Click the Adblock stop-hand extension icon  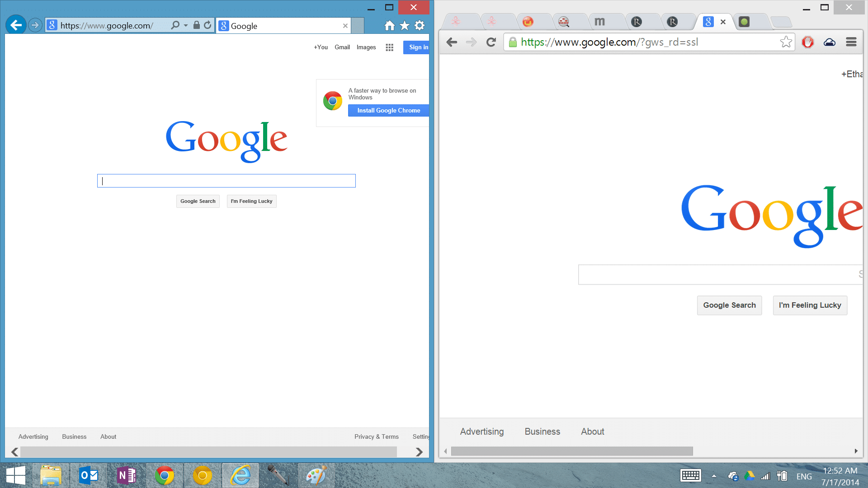808,42
